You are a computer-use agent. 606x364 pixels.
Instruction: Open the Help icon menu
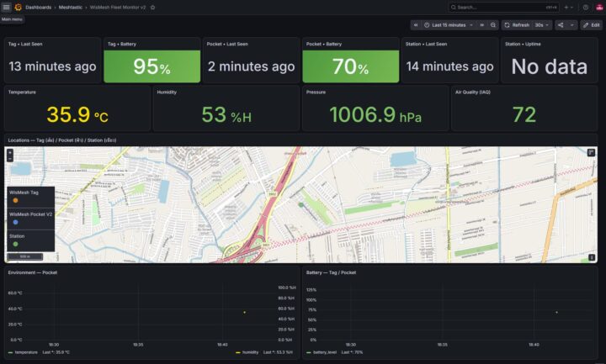(x=586, y=8)
